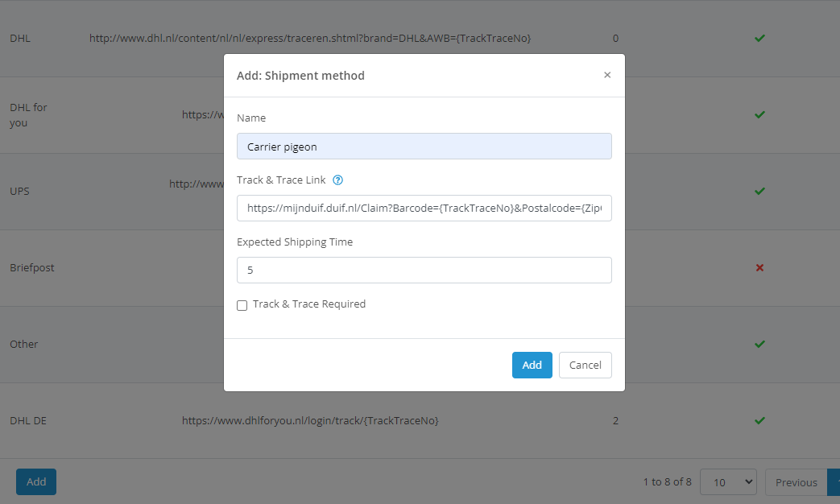This screenshot has height=504, width=840.
Task: Open the dhlforyou tracking URL for DHL DE
Action: (x=308, y=420)
